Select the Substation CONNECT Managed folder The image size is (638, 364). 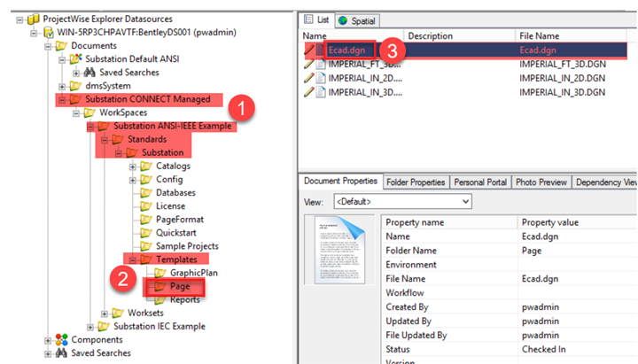pos(148,99)
